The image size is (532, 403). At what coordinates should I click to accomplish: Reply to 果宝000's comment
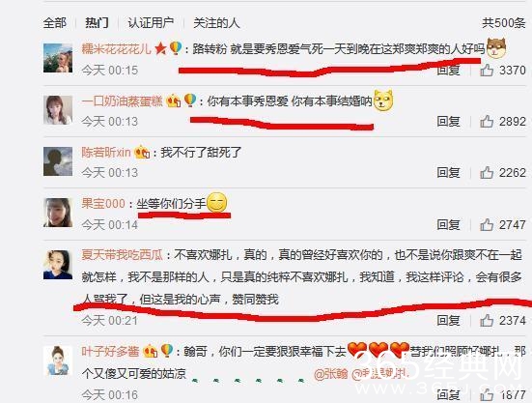448,225
